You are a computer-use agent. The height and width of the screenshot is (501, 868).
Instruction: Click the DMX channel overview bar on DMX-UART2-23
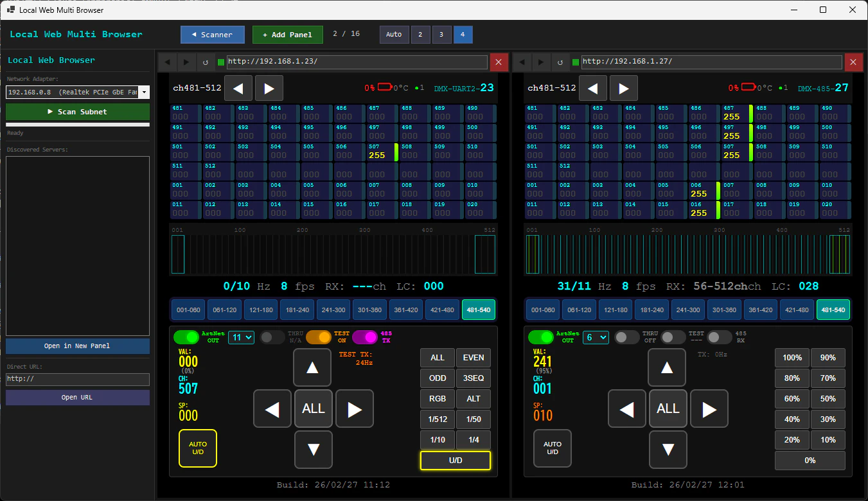333,250
